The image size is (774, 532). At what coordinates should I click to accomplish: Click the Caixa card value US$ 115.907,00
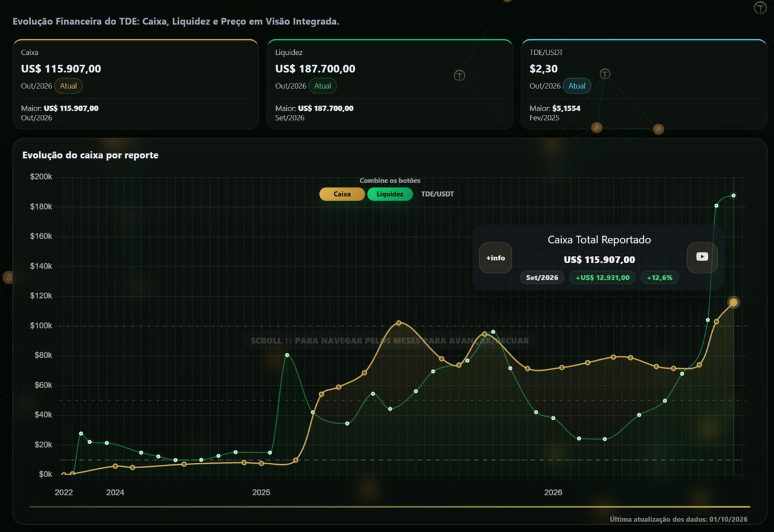pos(61,69)
